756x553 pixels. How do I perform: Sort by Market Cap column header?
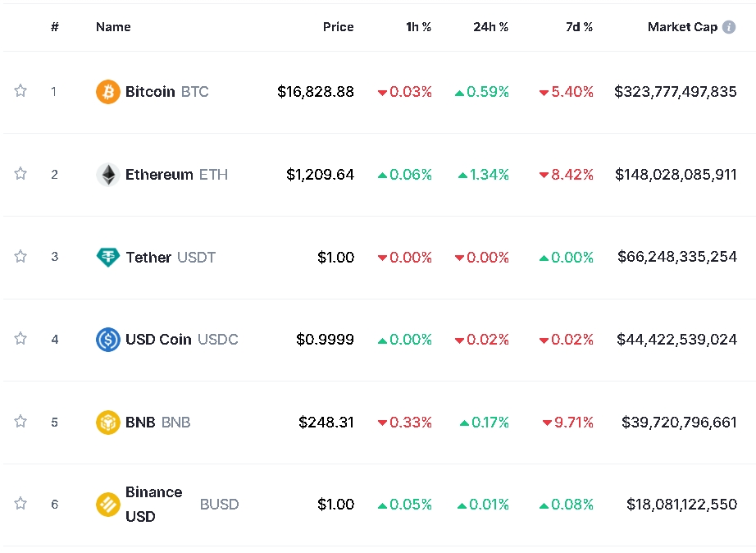pos(682,27)
